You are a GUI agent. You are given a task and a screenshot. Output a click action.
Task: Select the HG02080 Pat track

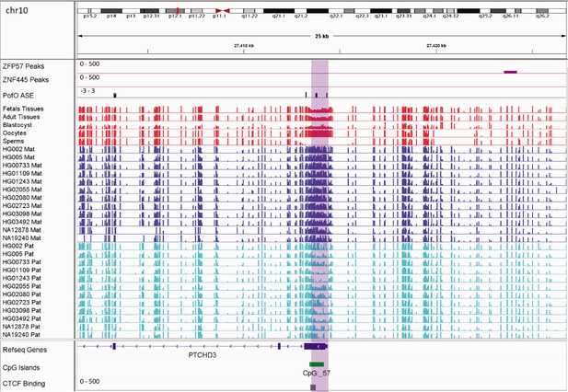22,294
